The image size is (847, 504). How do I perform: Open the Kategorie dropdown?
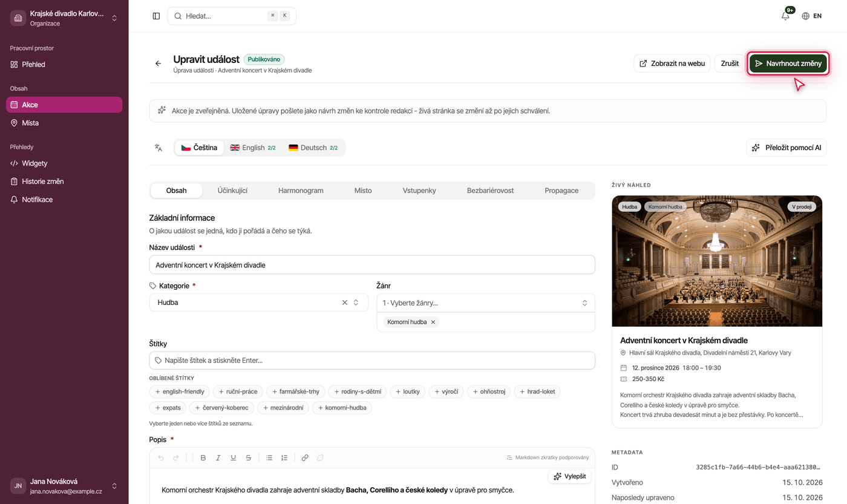point(259,303)
